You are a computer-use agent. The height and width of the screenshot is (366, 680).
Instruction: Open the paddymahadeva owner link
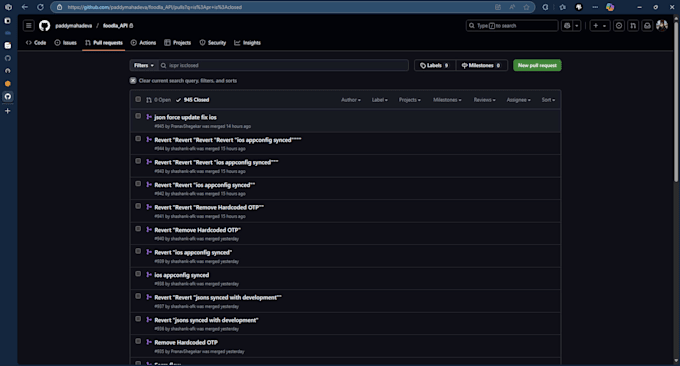click(74, 26)
